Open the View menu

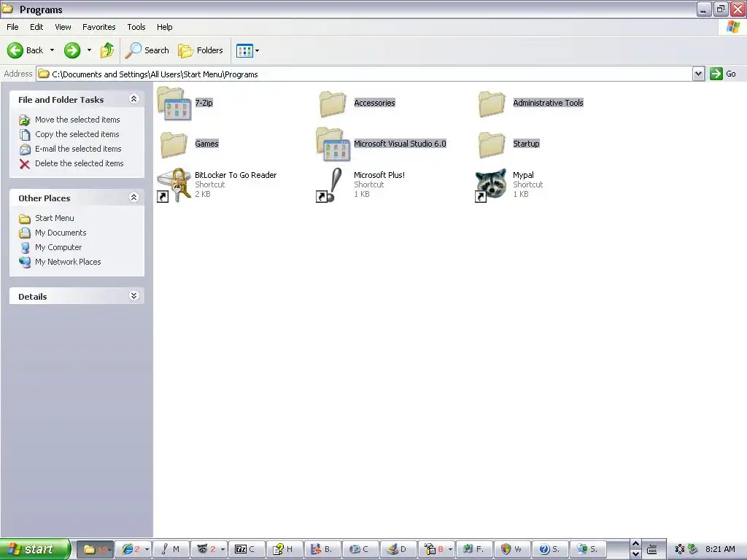coord(63,27)
